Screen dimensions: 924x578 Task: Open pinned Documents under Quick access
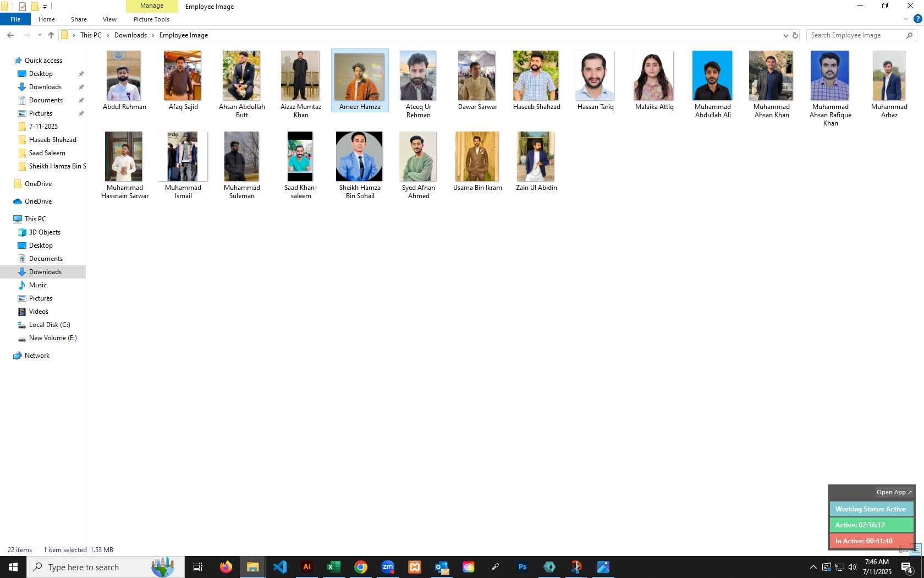click(x=46, y=100)
